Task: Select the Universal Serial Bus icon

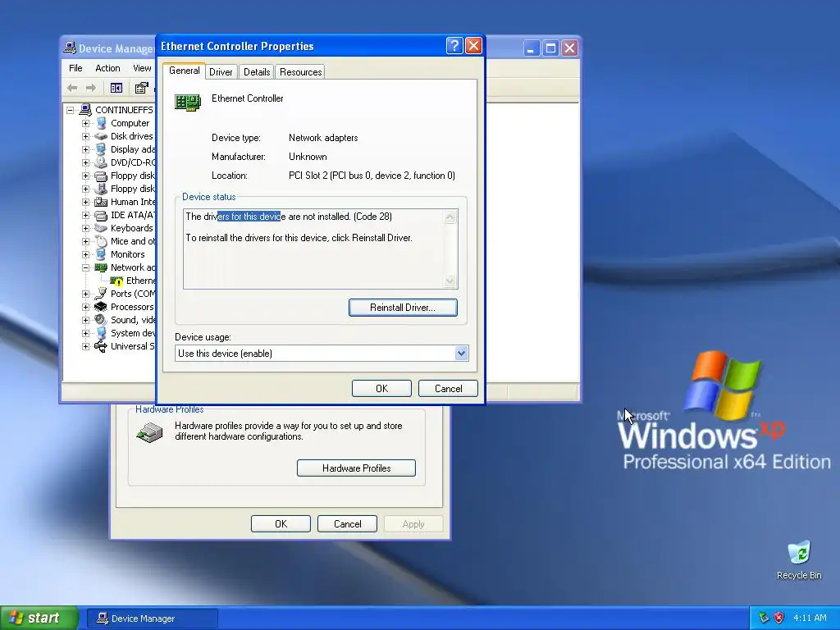Action: pos(101,346)
